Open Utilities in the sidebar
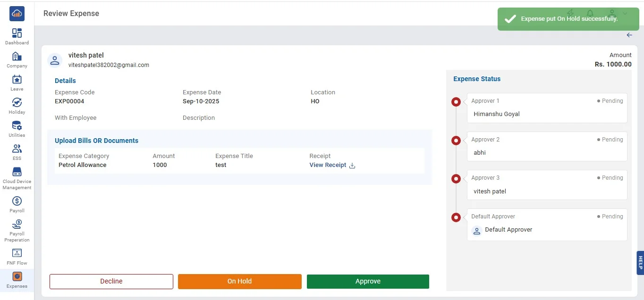The height and width of the screenshot is (300, 644). 17,129
